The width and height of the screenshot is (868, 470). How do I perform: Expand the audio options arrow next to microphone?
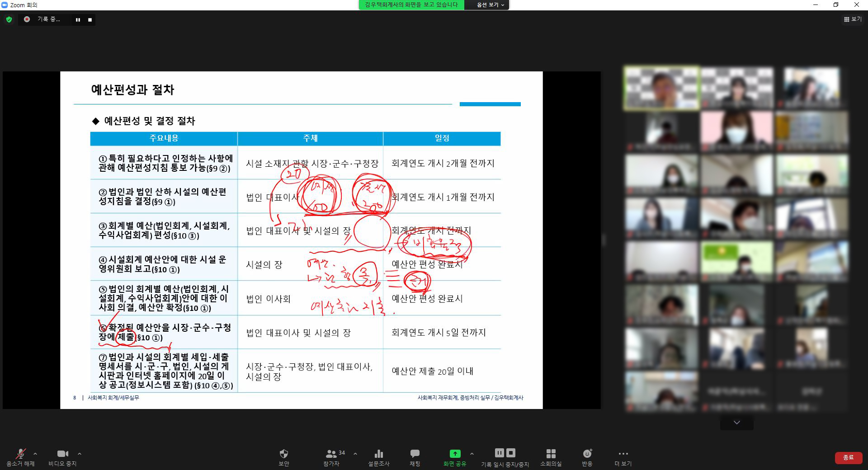35,454
